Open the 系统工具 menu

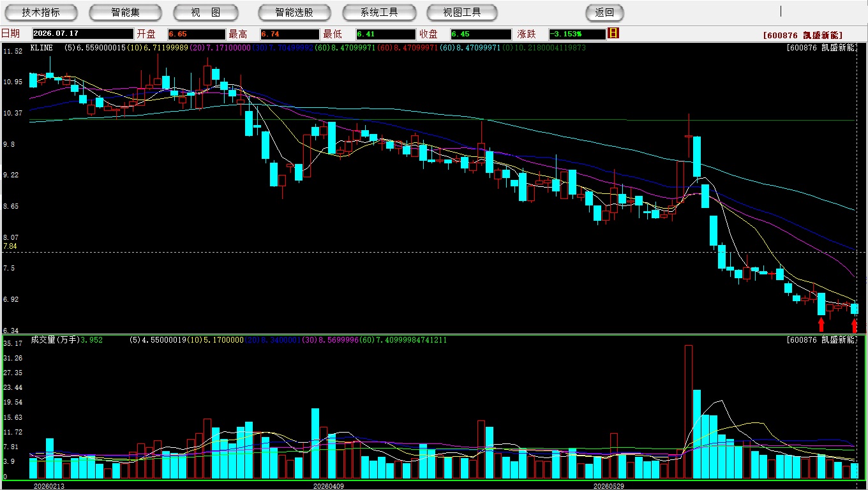pos(379,12)
